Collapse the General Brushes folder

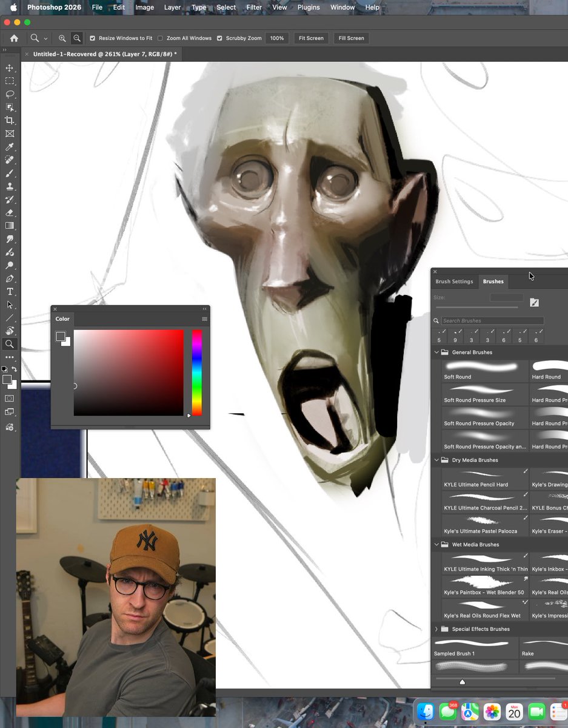pos(436,352)
